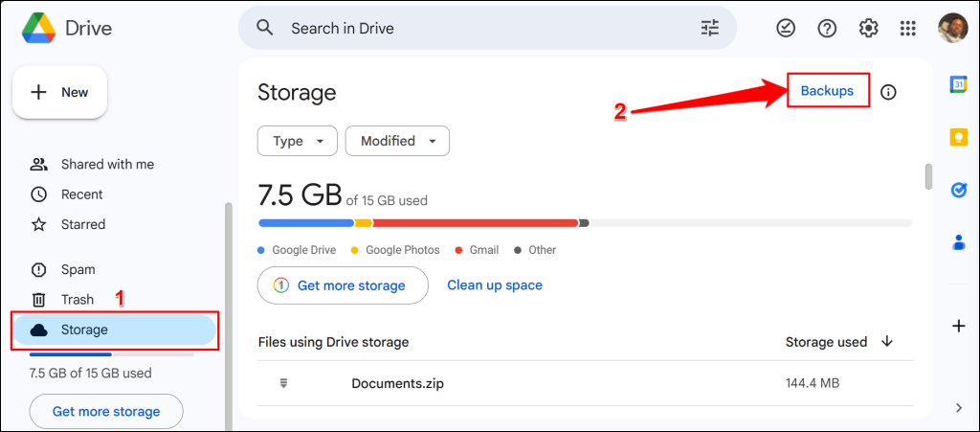Click the storage info circle icon

(888, 92)
